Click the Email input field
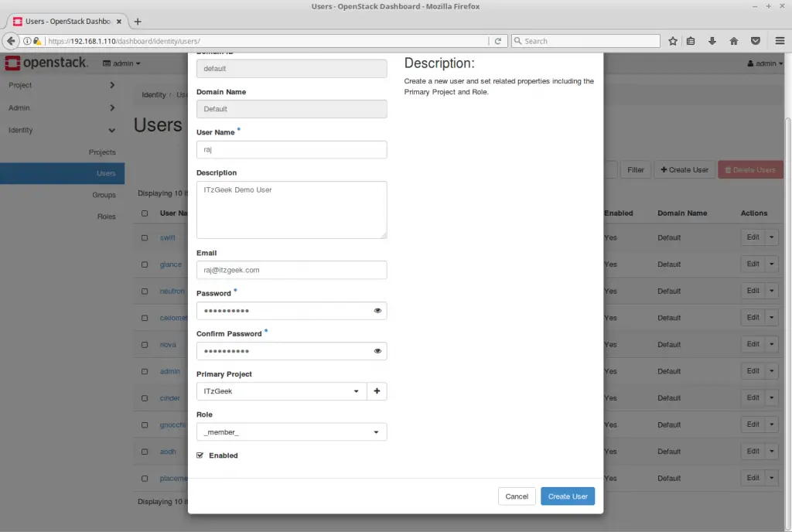The image size is (792, 532). pos(292,270)
